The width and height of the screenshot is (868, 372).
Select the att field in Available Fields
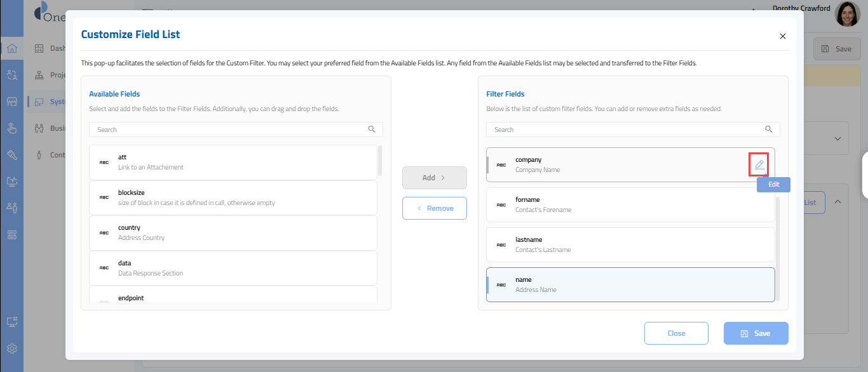click(x=233, y=162)
